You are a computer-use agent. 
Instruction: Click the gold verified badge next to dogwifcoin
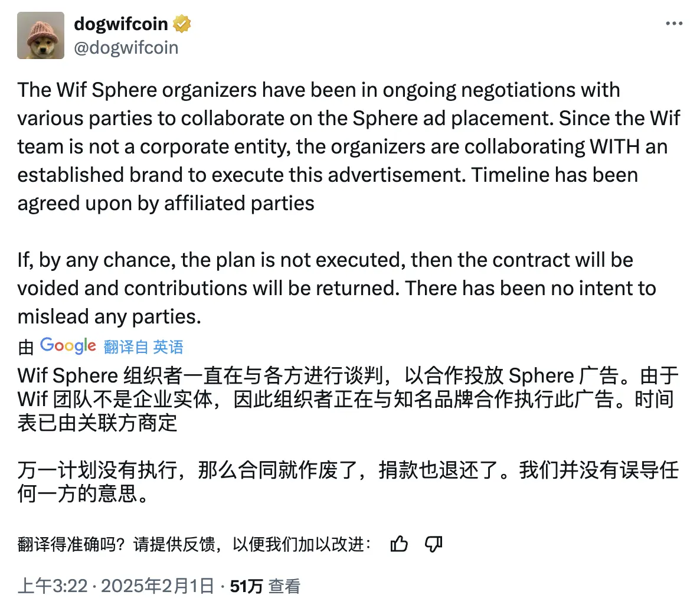[182, 24]
